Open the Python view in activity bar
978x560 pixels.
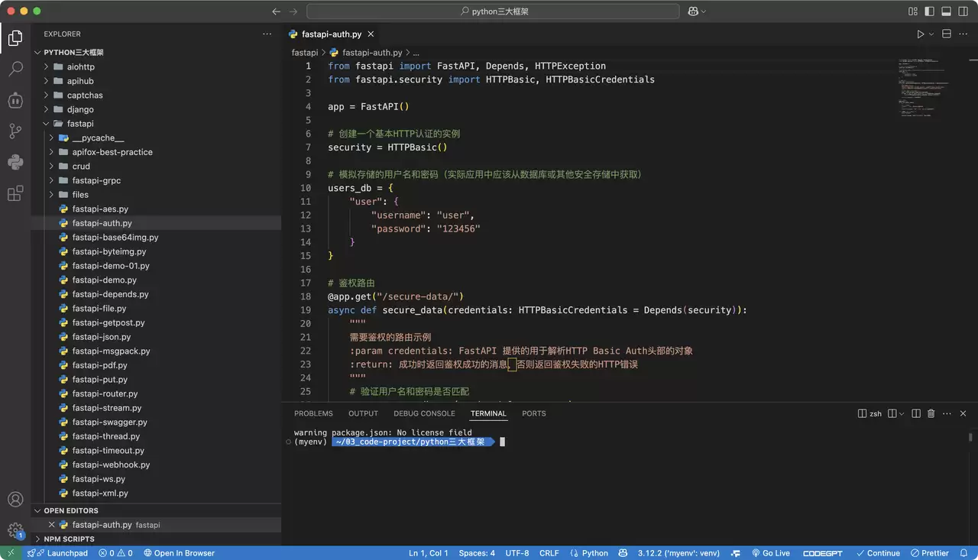point(15,162)
